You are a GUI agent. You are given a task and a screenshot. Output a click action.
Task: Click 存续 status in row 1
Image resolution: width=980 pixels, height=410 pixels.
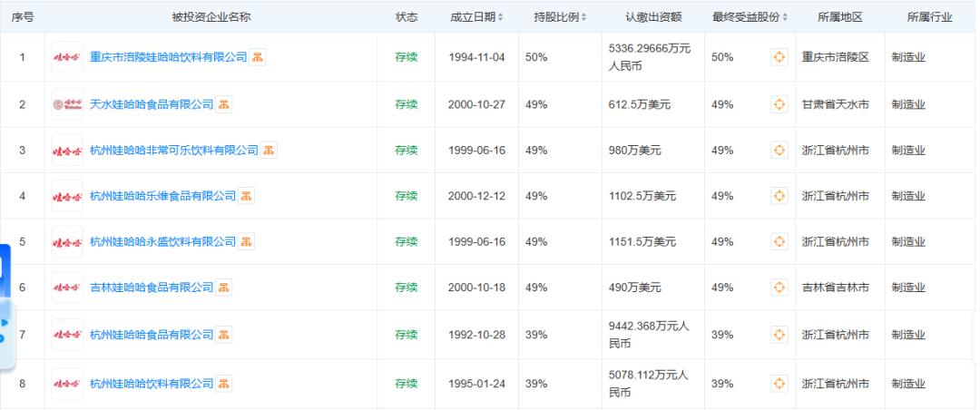tap(407, 57)
